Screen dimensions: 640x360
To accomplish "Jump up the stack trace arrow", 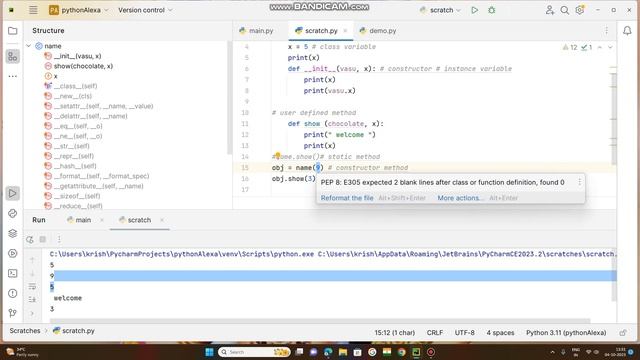I will pos(32,260).
